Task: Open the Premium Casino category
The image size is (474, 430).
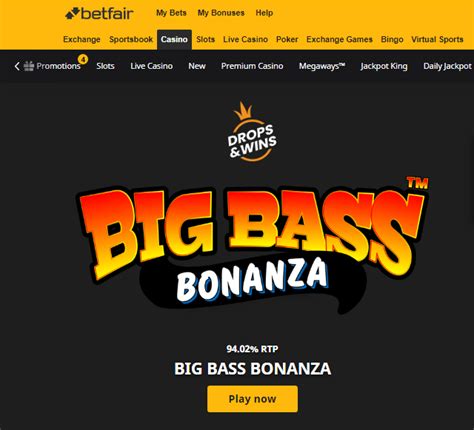Action: (252, 66)
